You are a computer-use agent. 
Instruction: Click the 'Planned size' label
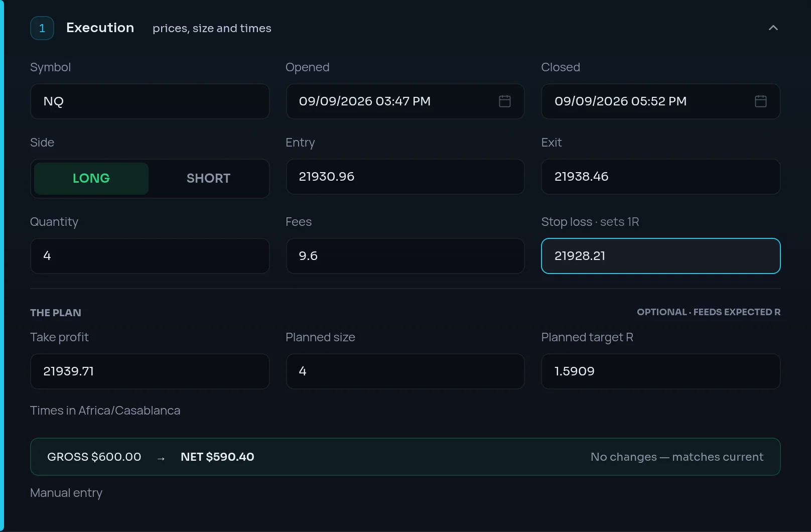click(320, 337)
